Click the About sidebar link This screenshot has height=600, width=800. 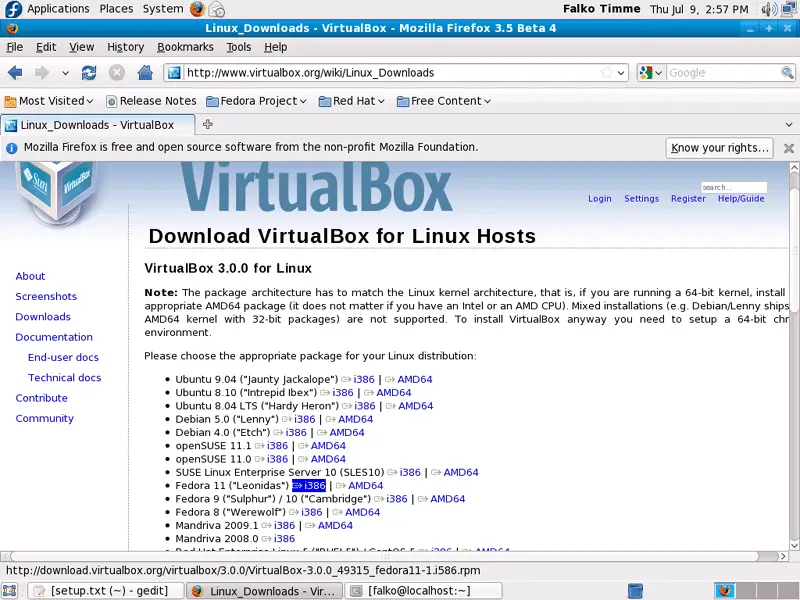coord(30,276)
